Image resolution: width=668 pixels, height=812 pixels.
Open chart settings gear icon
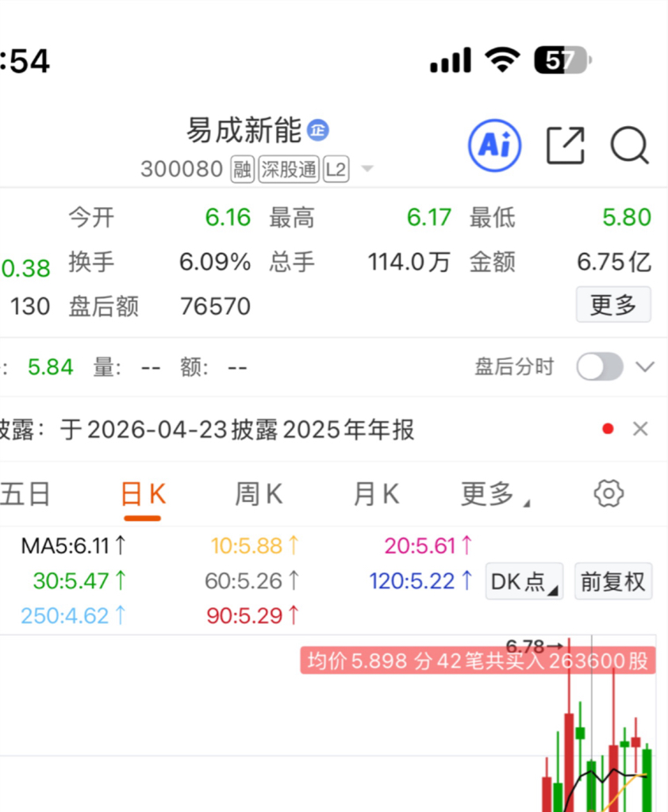[608, 493]
